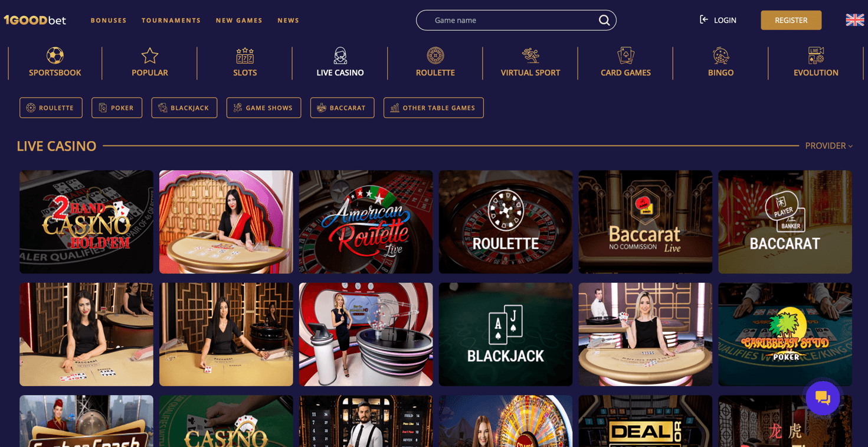This screenshot has width=868, height=447.
Task: Click the Register button
Action: point(791,20)
